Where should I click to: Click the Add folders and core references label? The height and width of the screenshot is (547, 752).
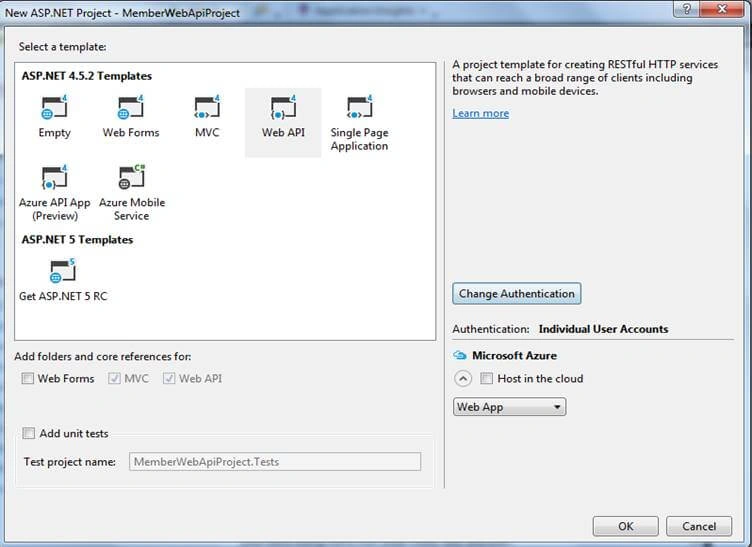tap(103, 356)
